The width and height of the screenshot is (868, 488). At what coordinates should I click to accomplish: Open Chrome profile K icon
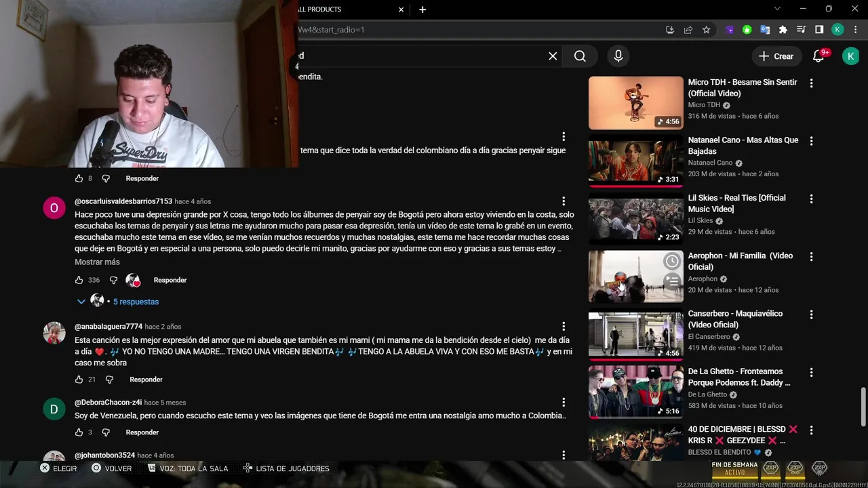coord(837,30)
